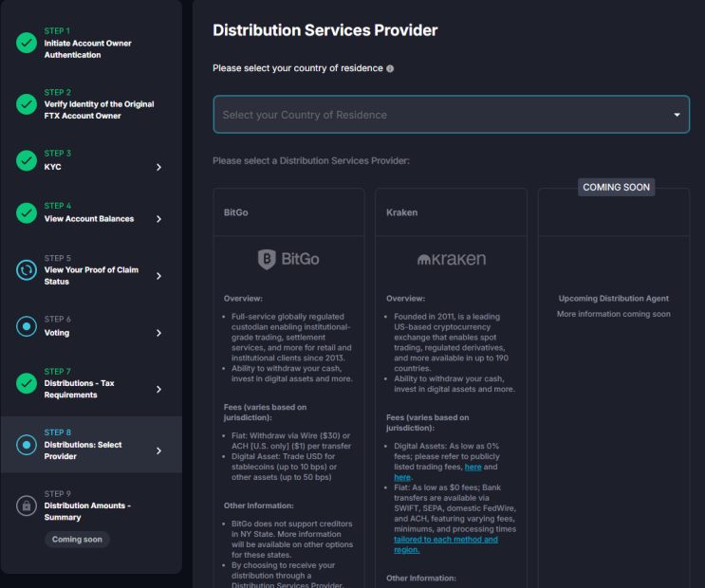Click the green checkmark beside View Account Balances
This screenshot has height=588, width=705.
click(27, 213)
